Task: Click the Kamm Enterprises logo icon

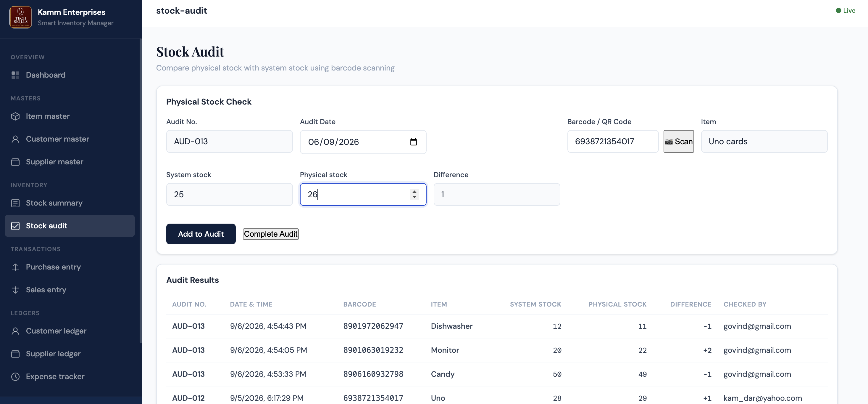Action: click(x=20, y=17)
